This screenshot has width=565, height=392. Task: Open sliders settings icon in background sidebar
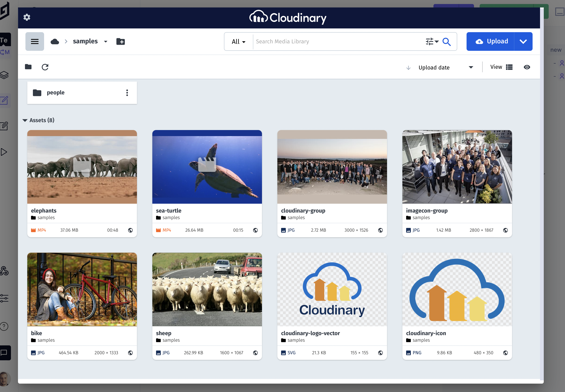pyautogui.click(x=4, y=298)
